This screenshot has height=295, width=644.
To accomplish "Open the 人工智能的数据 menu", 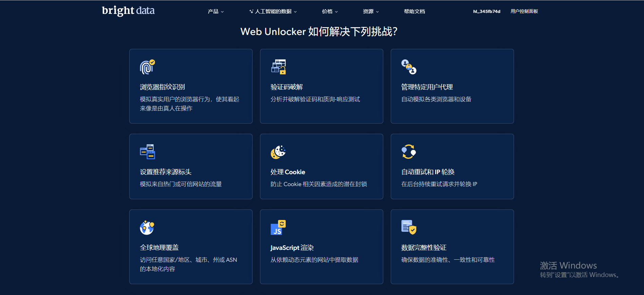I will point(273,12).
